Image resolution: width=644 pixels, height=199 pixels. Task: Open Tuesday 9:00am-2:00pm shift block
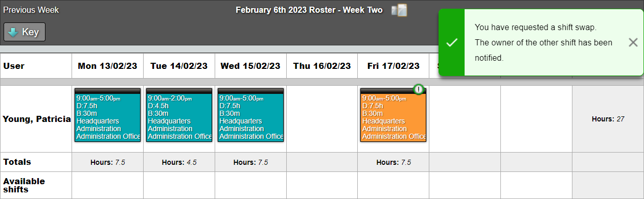(179, 115)
